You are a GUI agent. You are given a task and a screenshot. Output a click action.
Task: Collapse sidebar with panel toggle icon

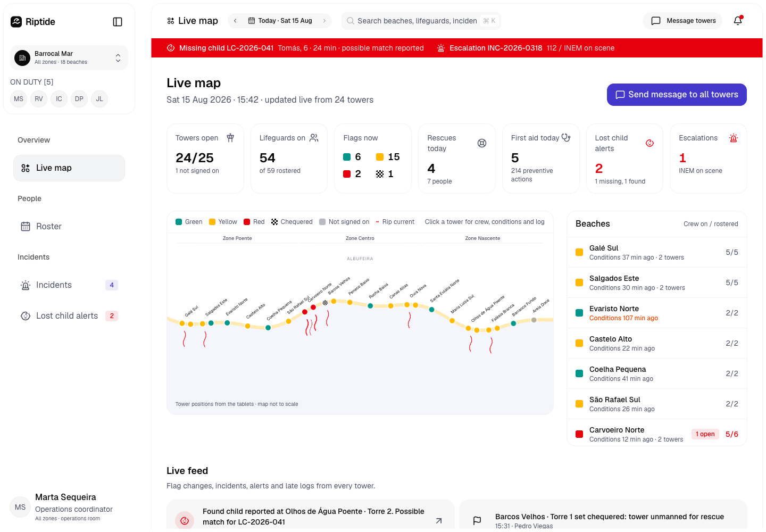point(118,22)
